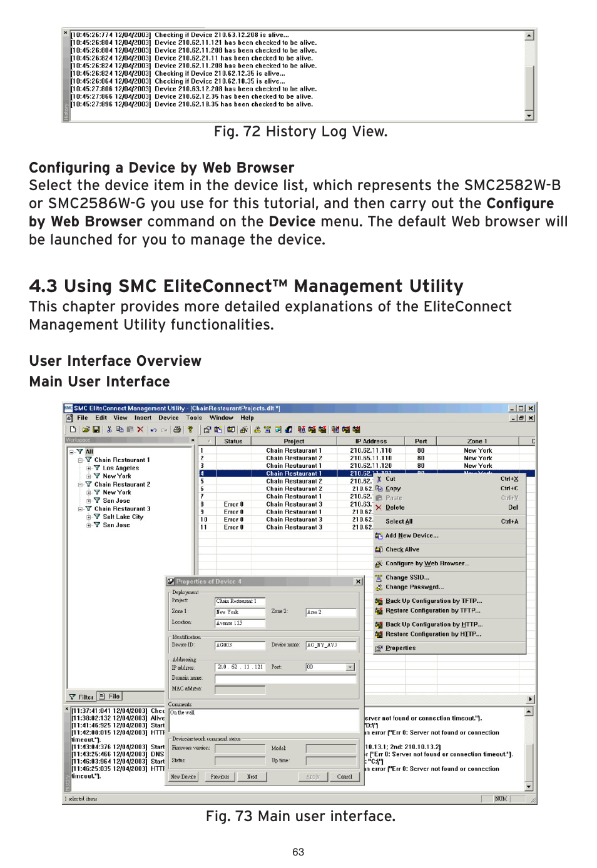597x868 pixels.
Task: Click into the Domain name field
Action: point(285,679)
